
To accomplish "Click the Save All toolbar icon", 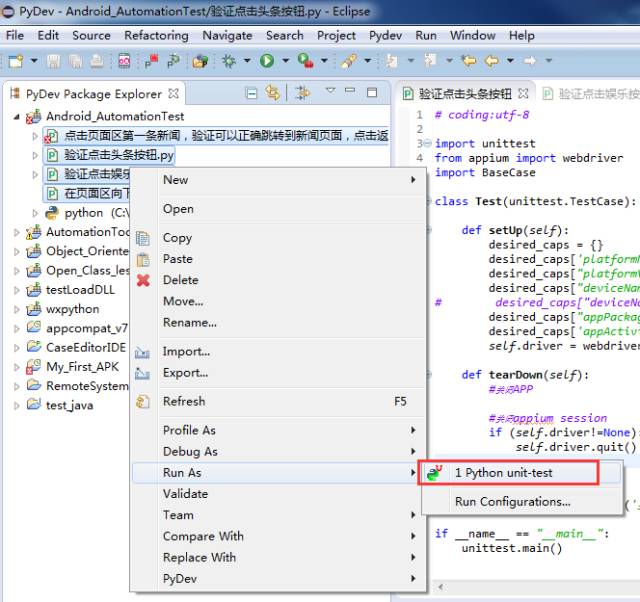I will [75, 61].
